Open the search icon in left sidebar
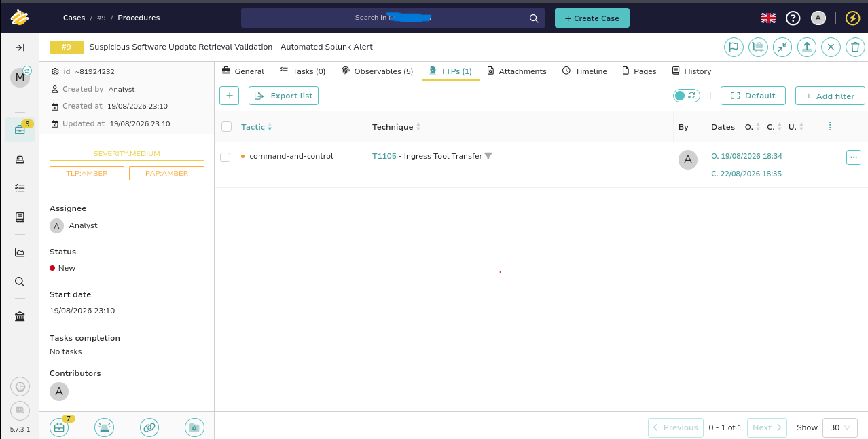The width and height of the screenshot is (868, 439). point(20,282)
